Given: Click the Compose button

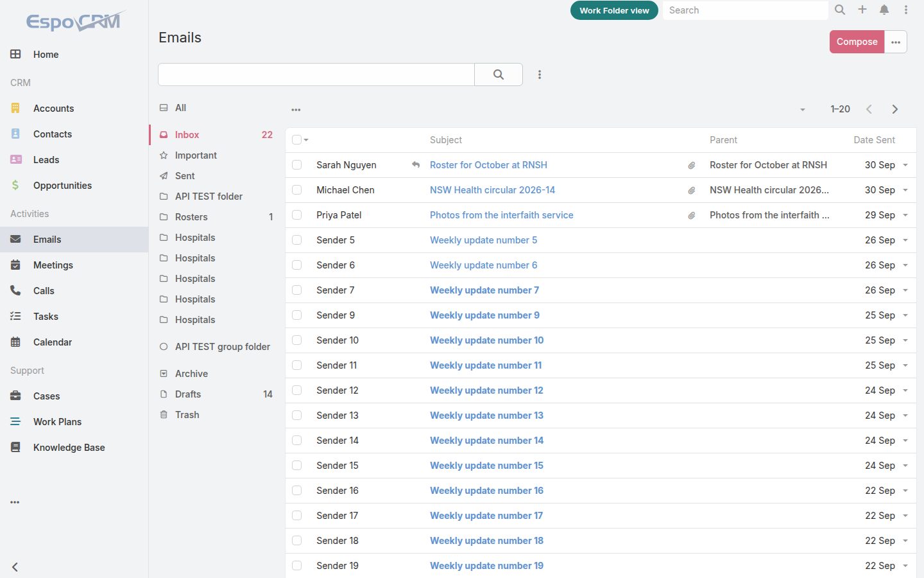Looking at the screenshot, I should 857,42.
